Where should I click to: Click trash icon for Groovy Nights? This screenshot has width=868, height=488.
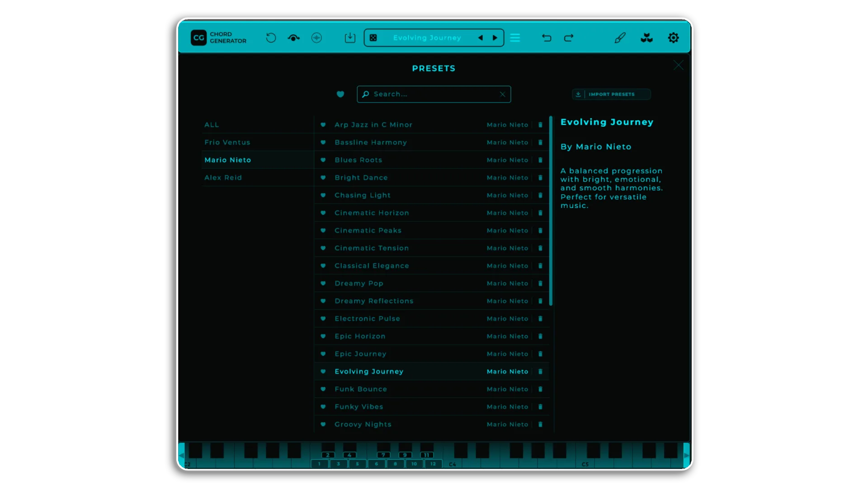pyautogui.click(x=540, y=424)
